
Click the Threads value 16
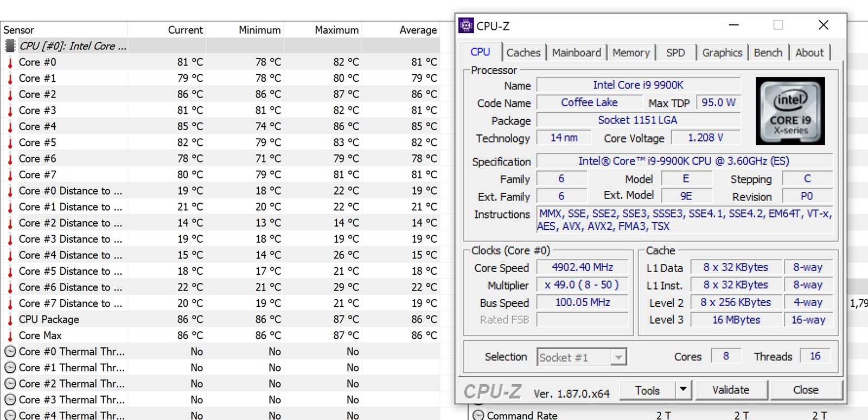click(815, 356)
